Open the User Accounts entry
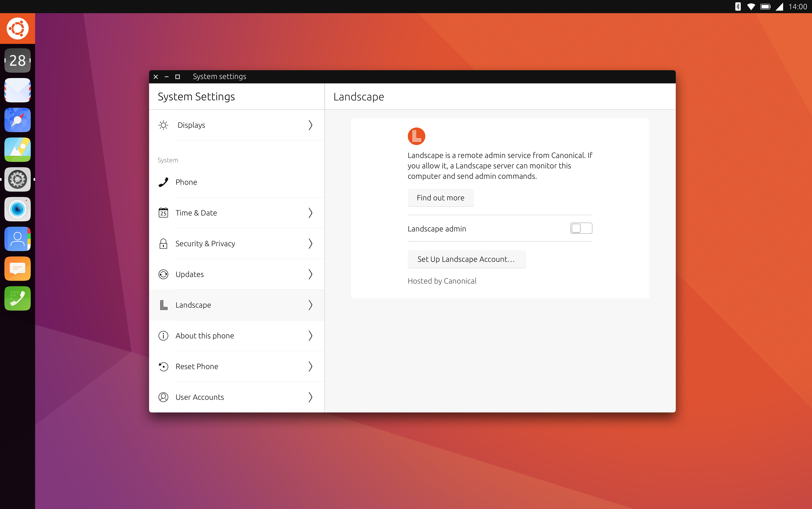Screen dimensions: 812x509 click(237, 397)
